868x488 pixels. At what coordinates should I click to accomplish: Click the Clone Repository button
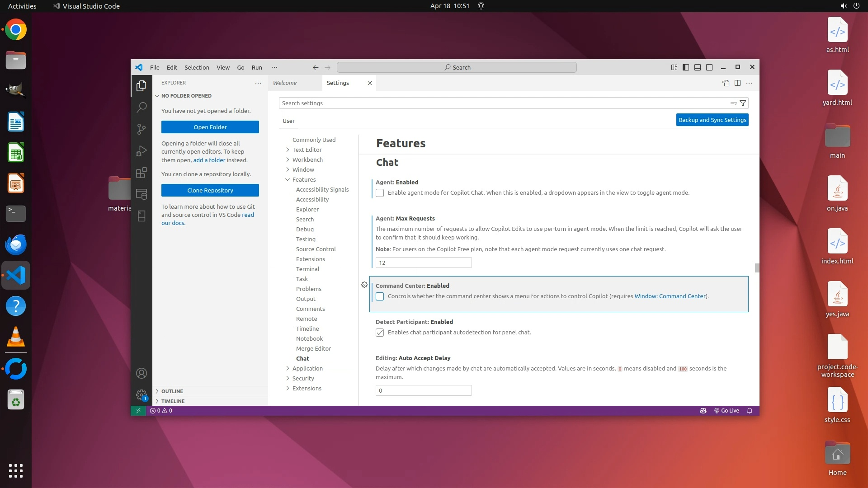[210, 190]
